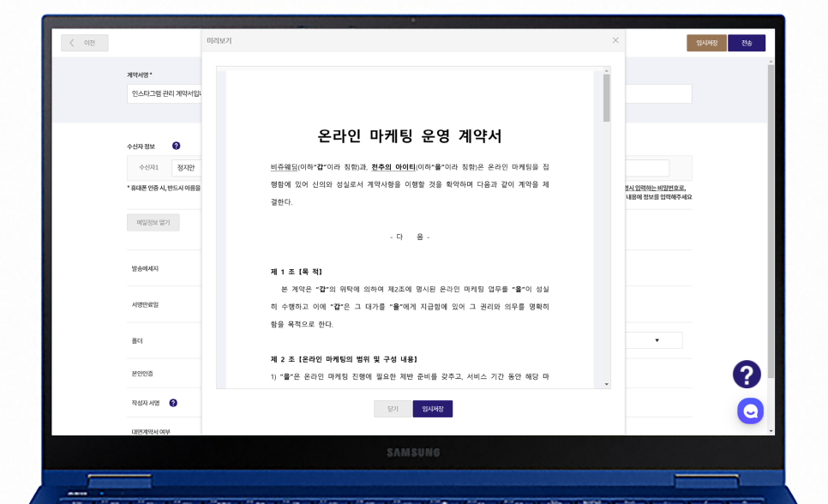Click the 서명만료일 label

pyautogui.click(x=145, y=305)
